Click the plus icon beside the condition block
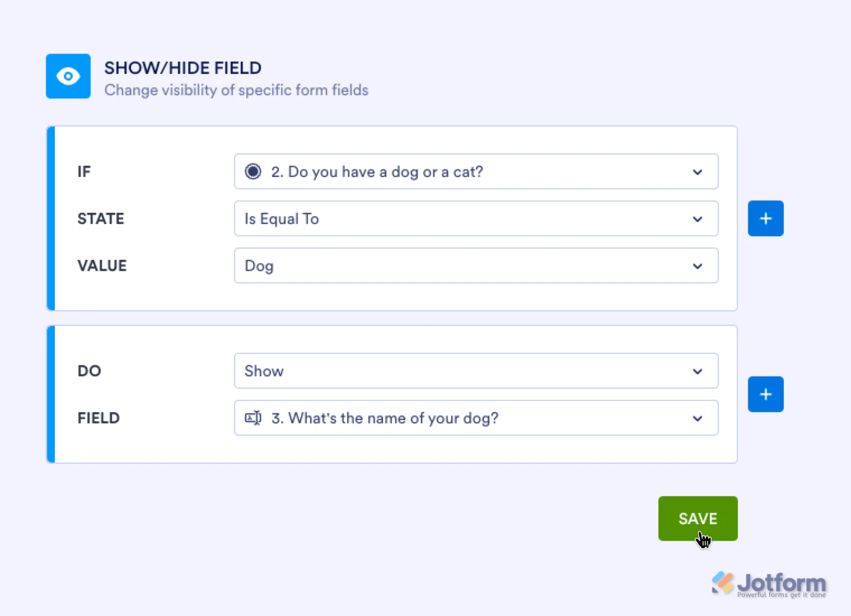This screenshot has height=616, width=851. 765,218
